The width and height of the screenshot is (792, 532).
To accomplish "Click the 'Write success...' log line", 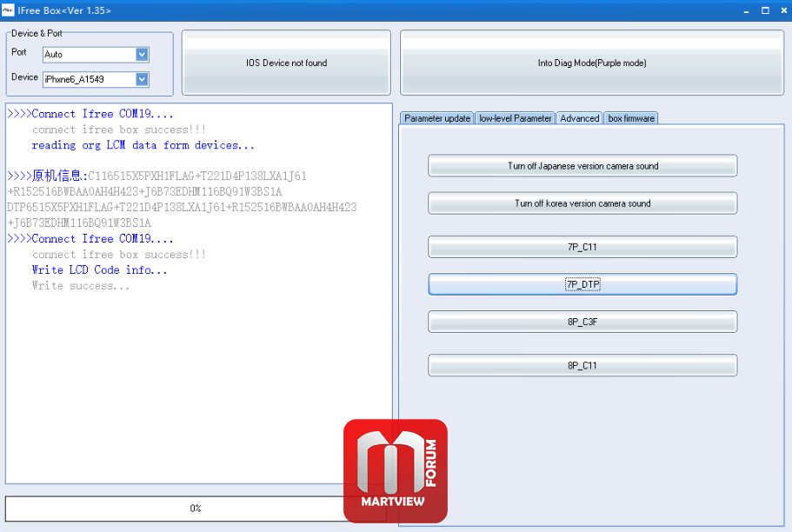I will coord(81,286).
